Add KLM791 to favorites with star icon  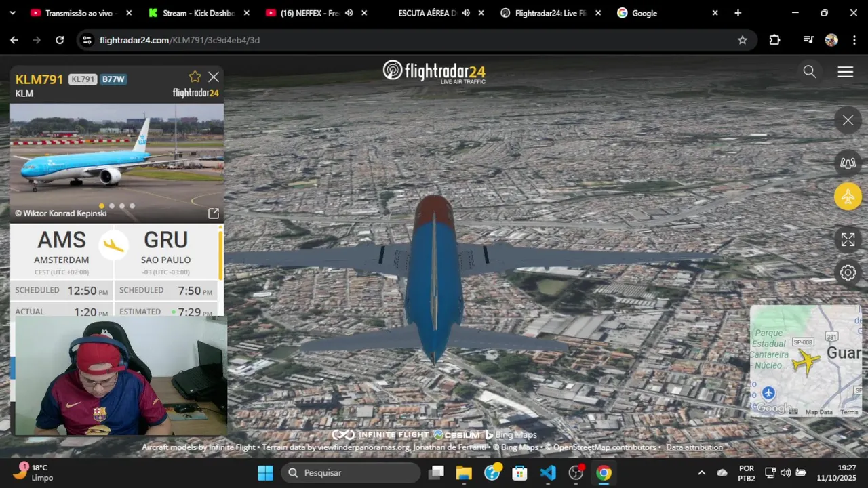pyautogui.click(x=195, y=77)
